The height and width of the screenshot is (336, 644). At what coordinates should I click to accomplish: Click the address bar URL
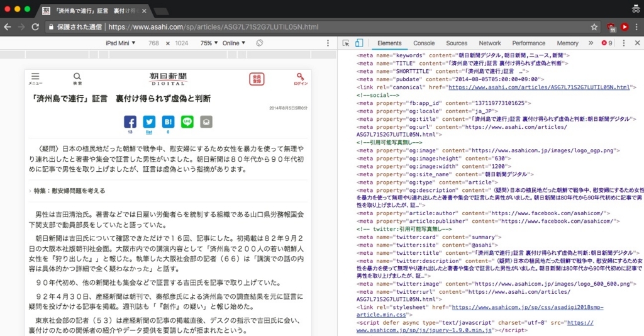(213, 27)
